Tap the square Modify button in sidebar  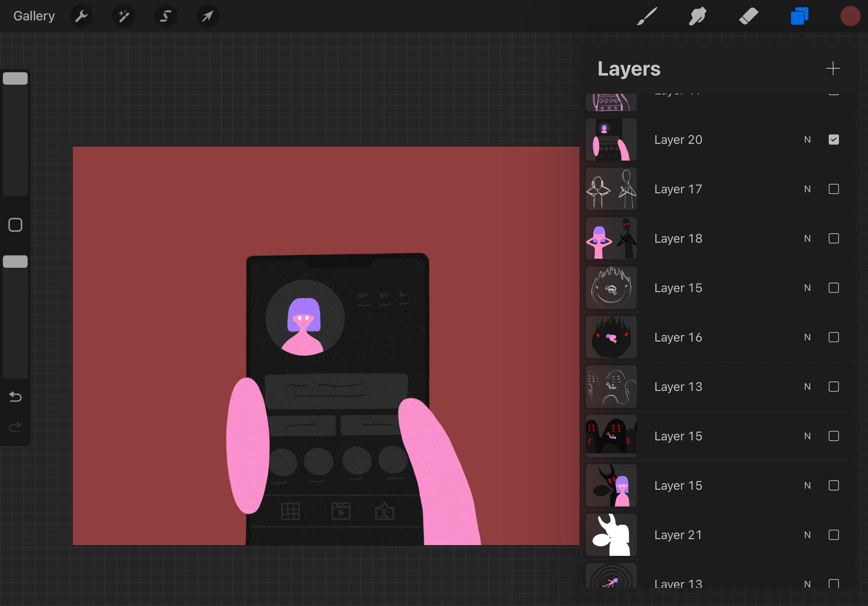click(x=15, y=225)
